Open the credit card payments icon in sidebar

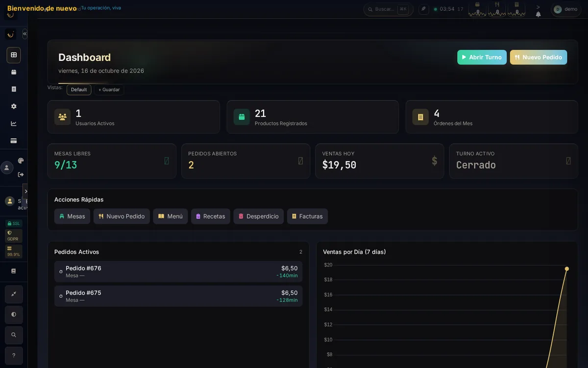[x=14, y=141]
